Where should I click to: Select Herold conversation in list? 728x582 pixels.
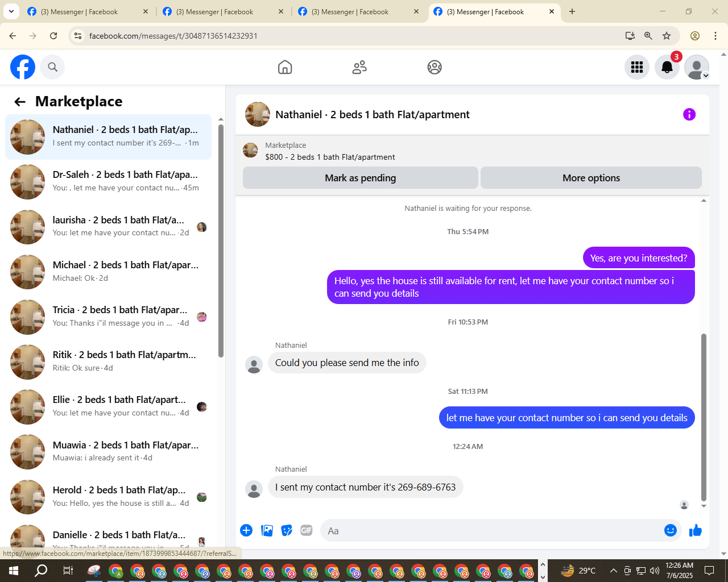[108, 497]
